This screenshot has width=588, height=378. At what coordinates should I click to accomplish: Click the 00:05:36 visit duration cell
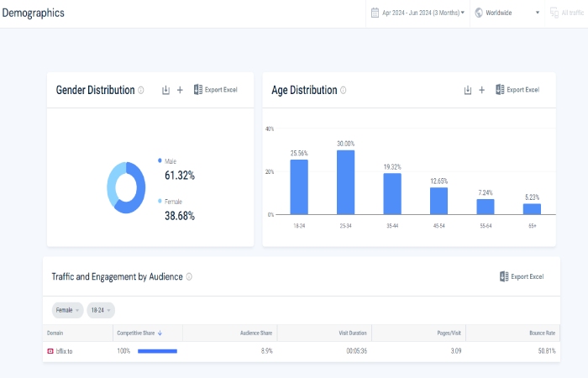tap(357, 351)
